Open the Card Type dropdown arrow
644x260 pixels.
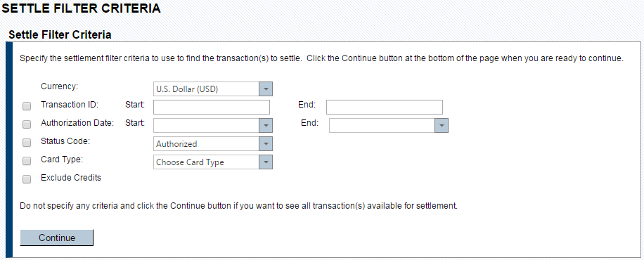266,162
